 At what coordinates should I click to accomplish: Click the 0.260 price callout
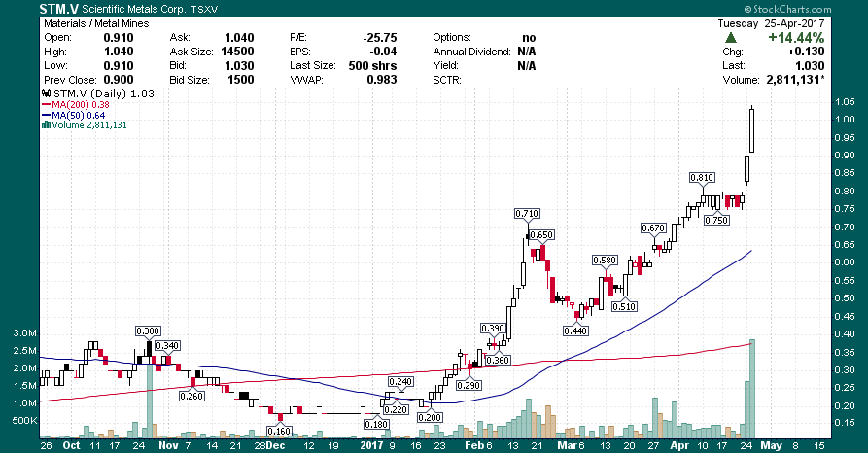click(191, 396)
